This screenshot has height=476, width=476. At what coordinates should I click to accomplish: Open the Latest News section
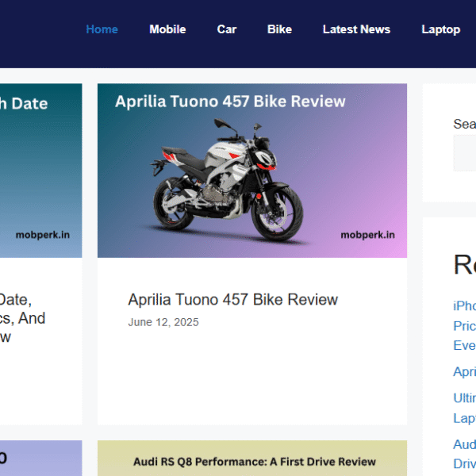click(356, 29)
